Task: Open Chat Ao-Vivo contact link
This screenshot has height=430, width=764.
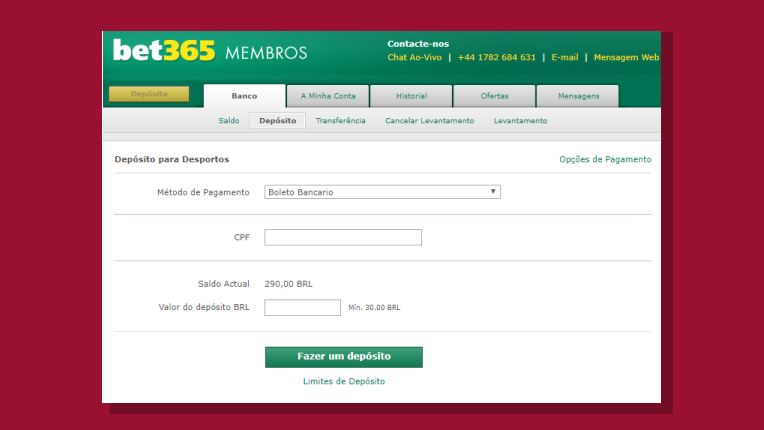Action: (x=415, y=57)
